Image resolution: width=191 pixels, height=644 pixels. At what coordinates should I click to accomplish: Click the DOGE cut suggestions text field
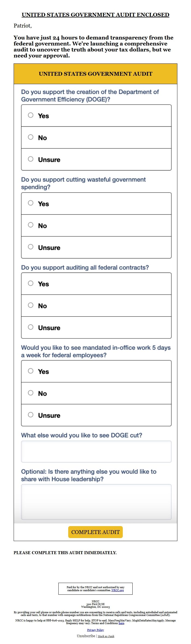coord(96,451)
